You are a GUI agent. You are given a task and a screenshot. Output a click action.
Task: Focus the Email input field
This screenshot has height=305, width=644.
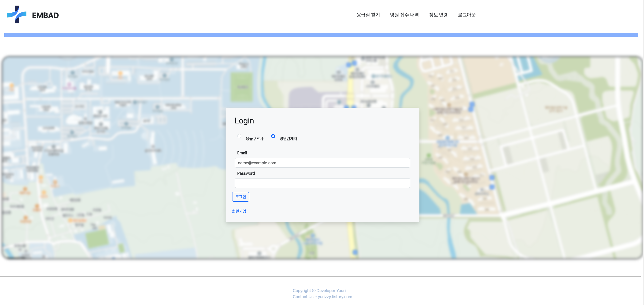pos(322,163)
